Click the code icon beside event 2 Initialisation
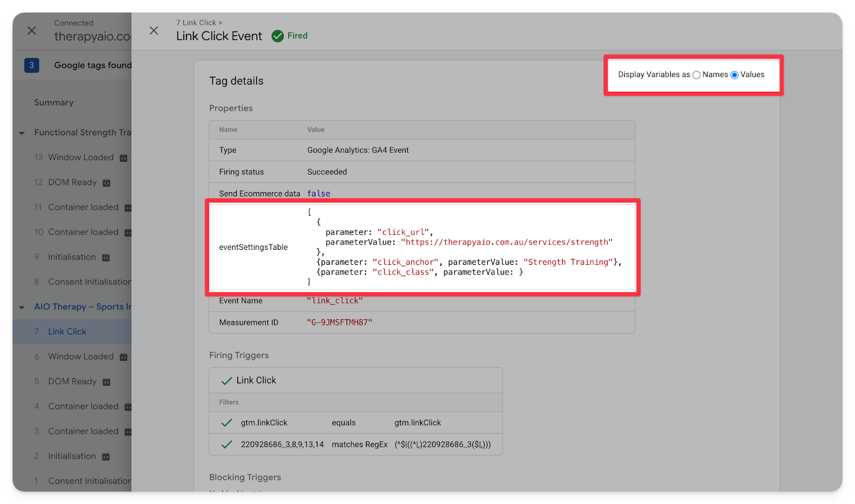Image resolution: width=855 pixels, height=504 pixels. tap(106, 457)
